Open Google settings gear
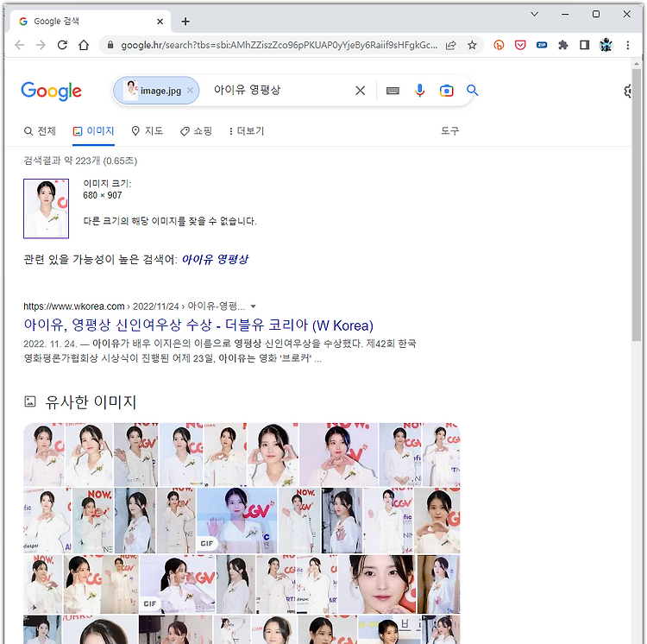The image size is (647, 644). pyautogui.click(x=627, y=91)
